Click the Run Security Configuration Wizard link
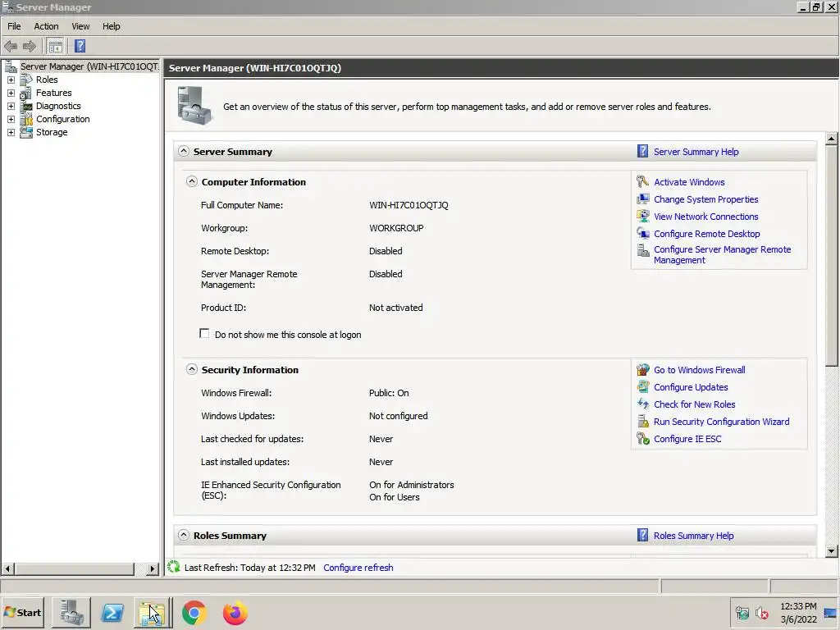This screenshot has width=840, height=630. tap(721, 422)
